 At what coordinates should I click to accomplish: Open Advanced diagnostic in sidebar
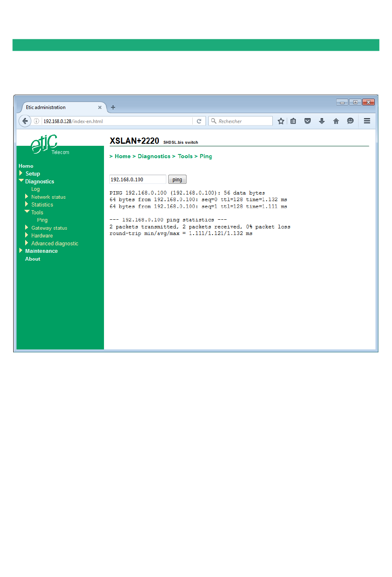pos(54,243)
